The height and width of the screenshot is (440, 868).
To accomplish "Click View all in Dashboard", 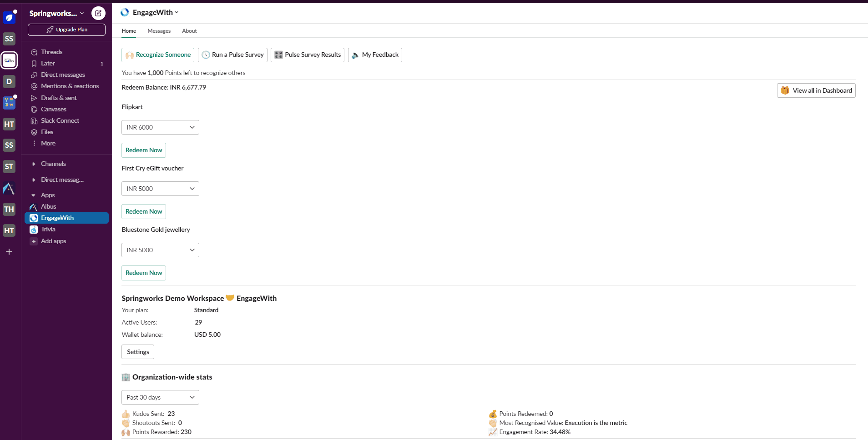I will [x=816, y=90].
